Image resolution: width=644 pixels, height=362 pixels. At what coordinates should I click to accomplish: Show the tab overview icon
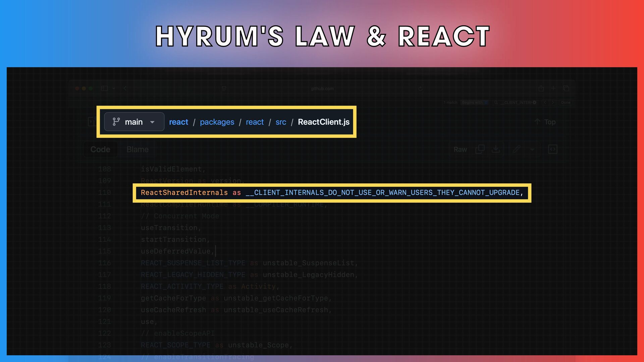(566, 88)
